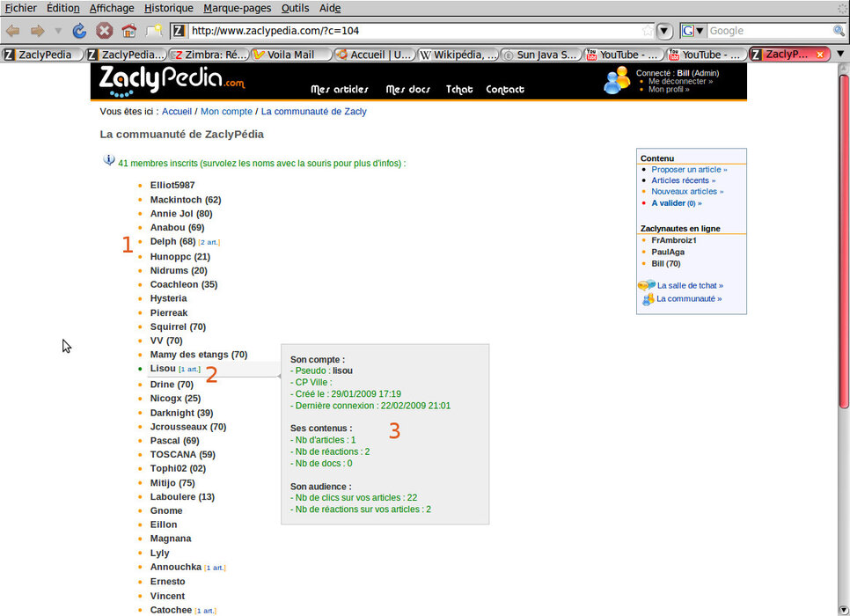The image size is (850, 616).
Task: Open the Mes articles navigation link
Action: 340,90
